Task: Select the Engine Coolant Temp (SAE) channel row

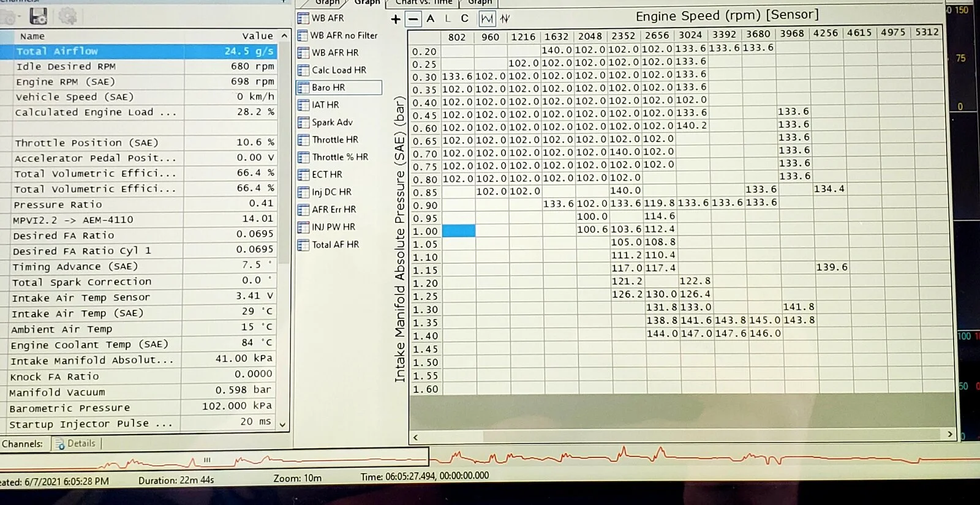Action: [138, 345]
